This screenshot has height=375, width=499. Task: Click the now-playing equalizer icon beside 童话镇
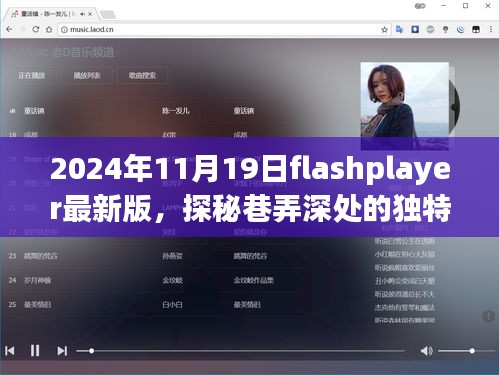[x=12, y=111]
